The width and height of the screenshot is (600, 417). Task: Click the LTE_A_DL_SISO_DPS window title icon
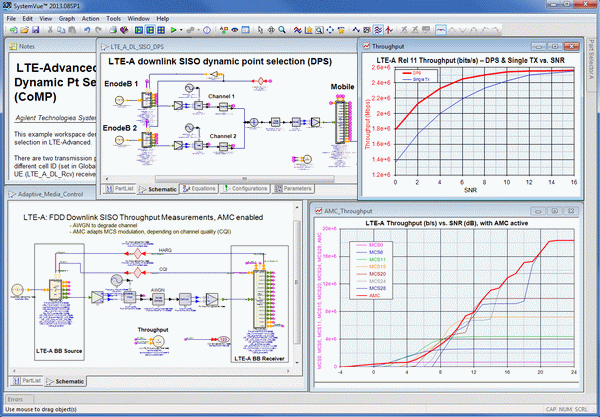coord(104,46)
